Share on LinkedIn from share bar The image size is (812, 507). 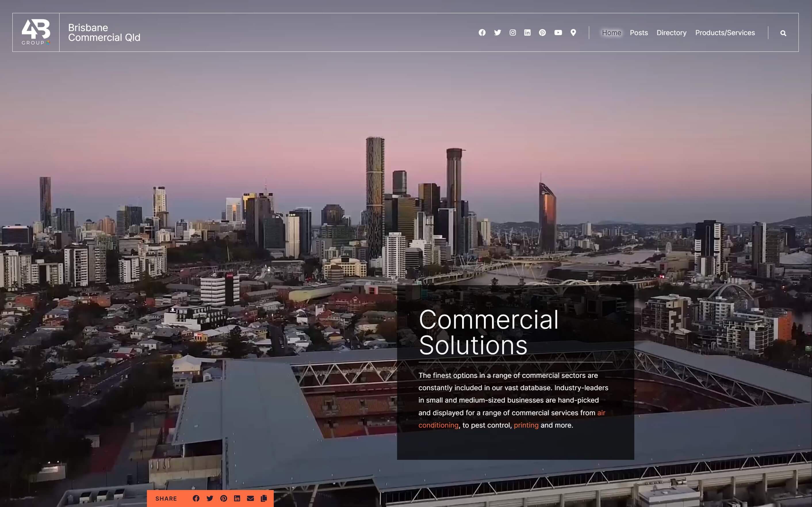point(237,498)
